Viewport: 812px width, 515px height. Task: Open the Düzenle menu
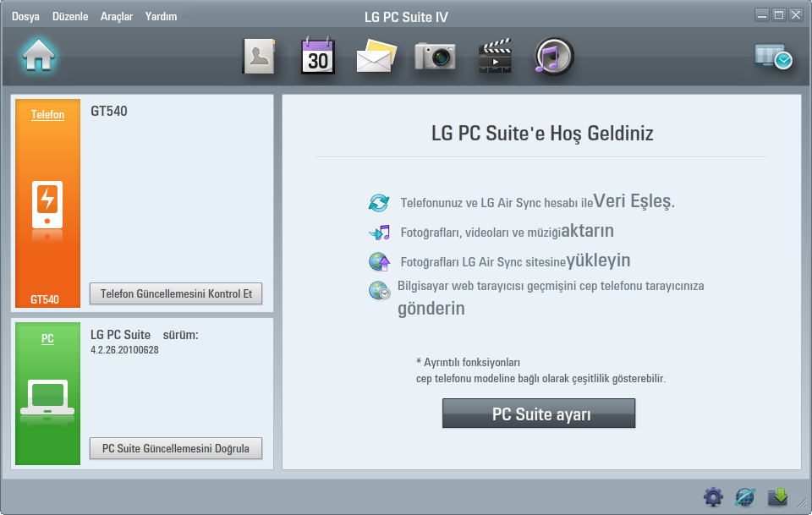[x=70, y=17]
